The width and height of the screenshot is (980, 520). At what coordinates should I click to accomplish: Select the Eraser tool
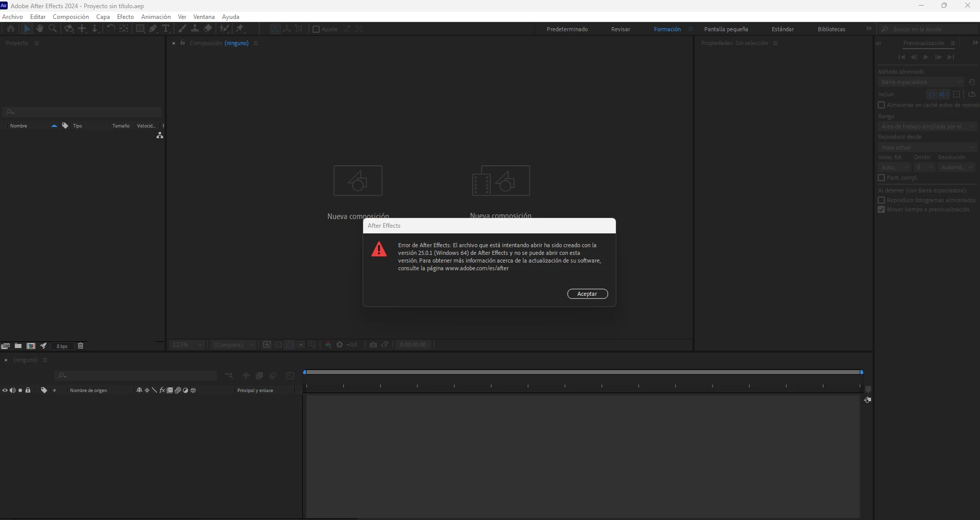[x=208, y=29]
